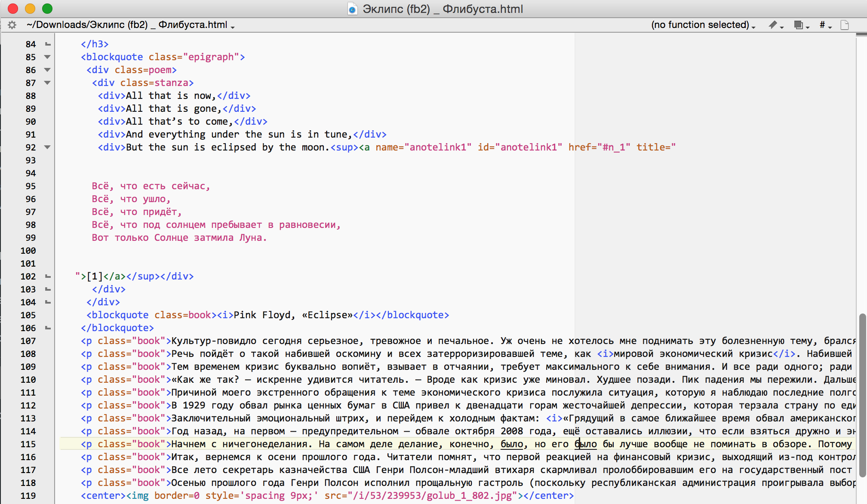Place cursor in the Pink Floyd Eclipse text
The height and width of the screenshot is (504, 867).
point(292,315)
